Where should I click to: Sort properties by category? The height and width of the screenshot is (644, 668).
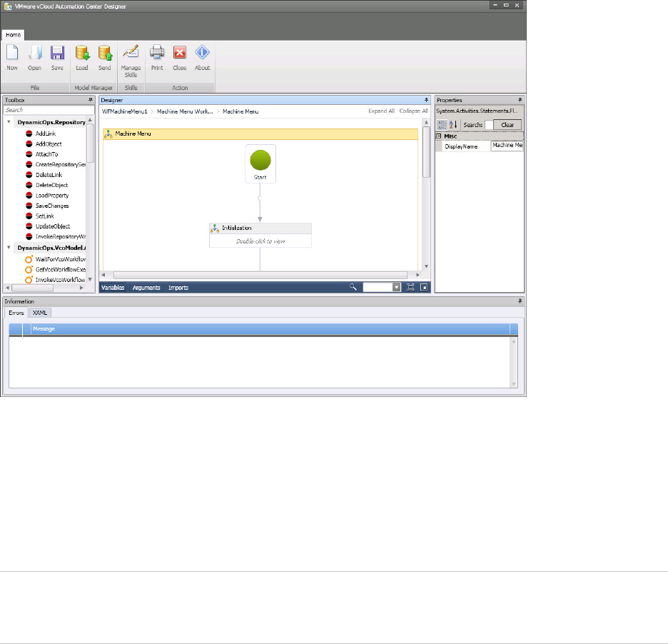(442, 125)
